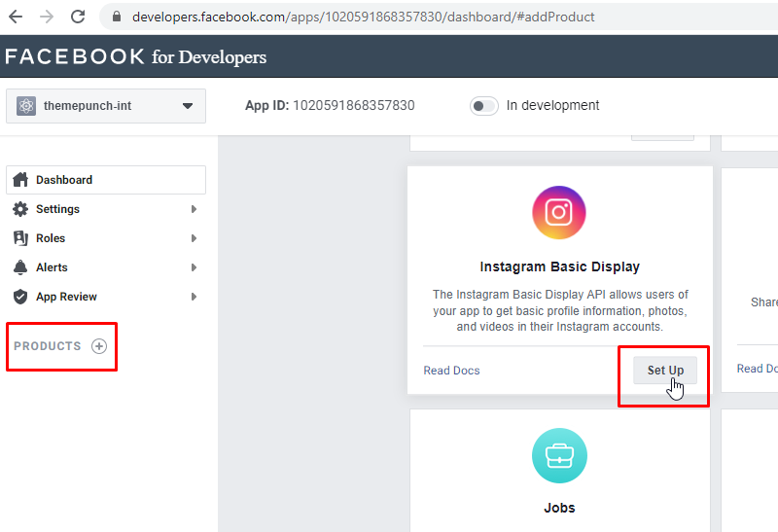This screenshot has width=778, height=532.
Task: Click the Settings gear icon
Action: (20, 209)
